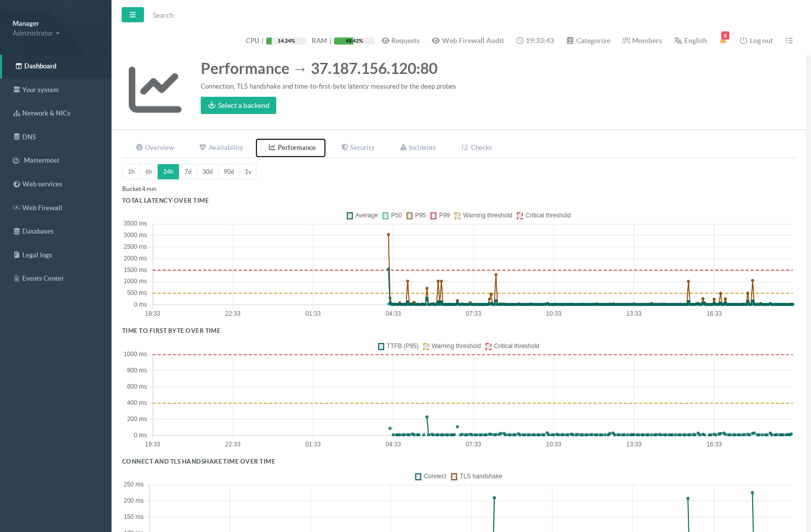Select the 1h time range
The image size is (811, 532).
point(131,172)
